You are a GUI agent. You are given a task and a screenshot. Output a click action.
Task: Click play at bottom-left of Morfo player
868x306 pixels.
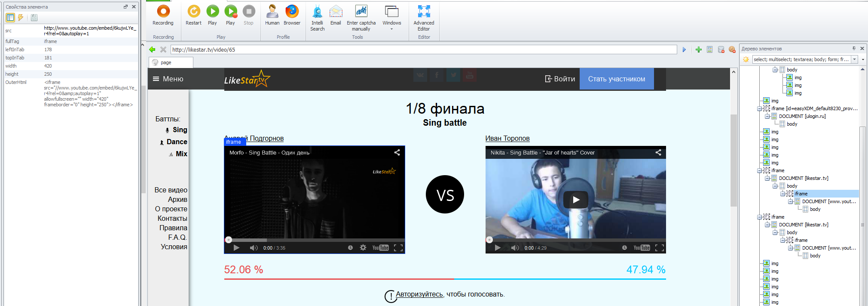[x=236, y=247]
